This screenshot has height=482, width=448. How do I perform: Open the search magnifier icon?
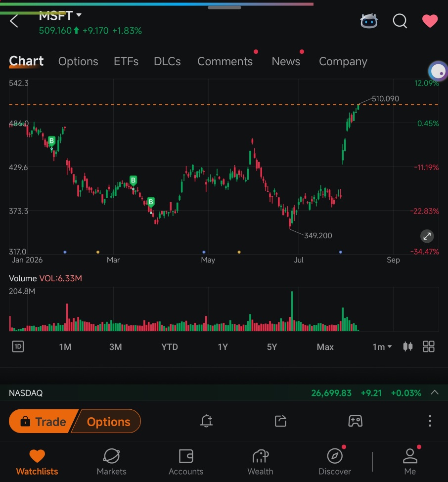click(x=400, y=21)
